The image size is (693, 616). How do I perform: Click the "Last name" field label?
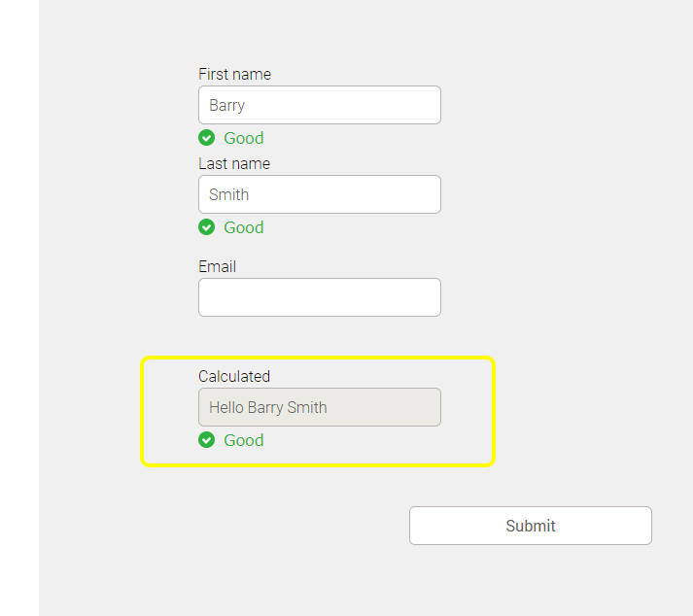234,163
